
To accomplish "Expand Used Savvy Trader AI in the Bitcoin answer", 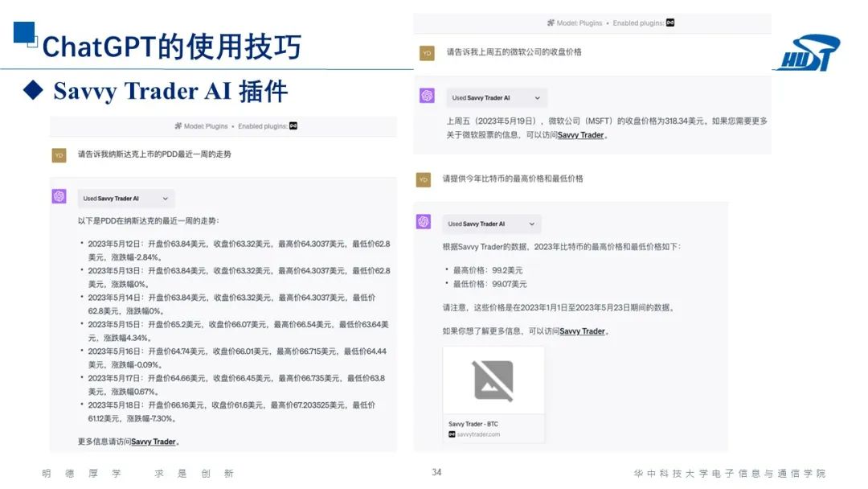I will click(492, 224).
